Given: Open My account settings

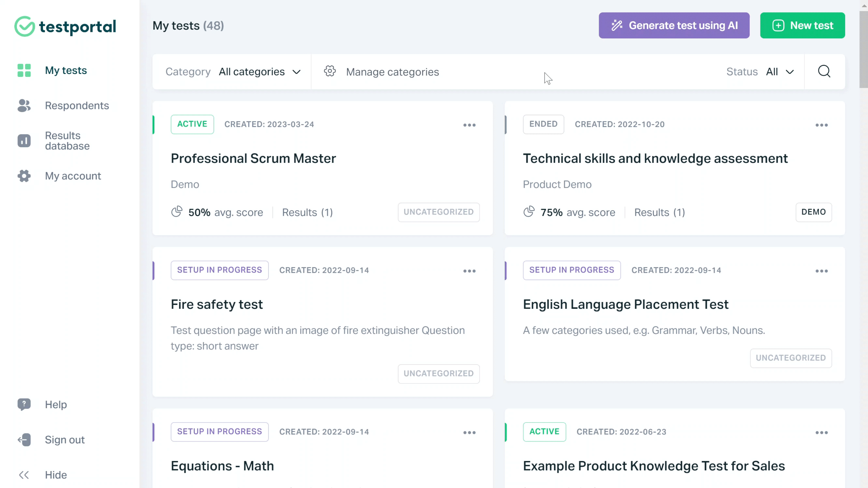Looking at the screenshot, I should pyautogui.click(x=73, y=176).
